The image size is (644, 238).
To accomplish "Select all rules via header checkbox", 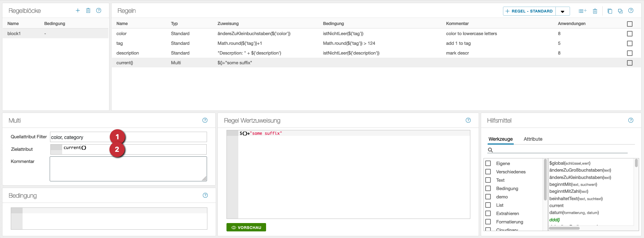I will click(630, 24).
